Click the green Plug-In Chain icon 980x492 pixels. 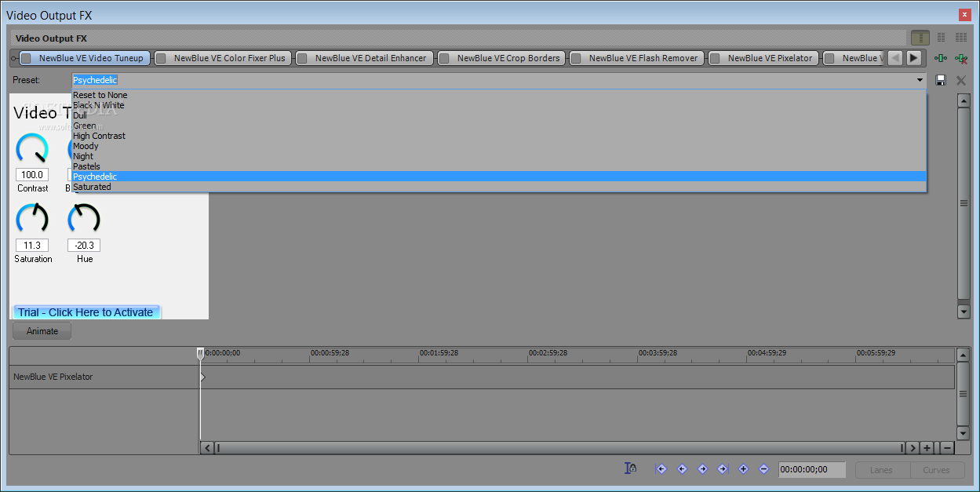coord(941,58)
